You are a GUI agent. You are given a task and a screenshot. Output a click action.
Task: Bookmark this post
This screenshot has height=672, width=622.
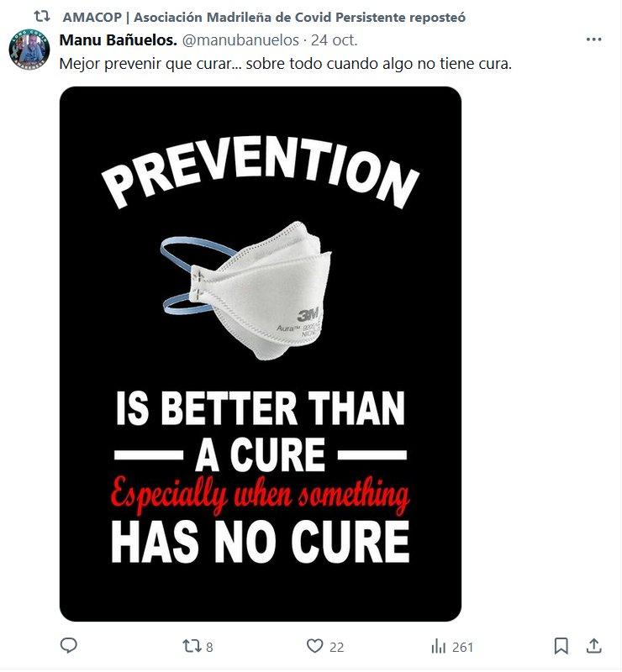pyautogui.click(x=561, y=646)
